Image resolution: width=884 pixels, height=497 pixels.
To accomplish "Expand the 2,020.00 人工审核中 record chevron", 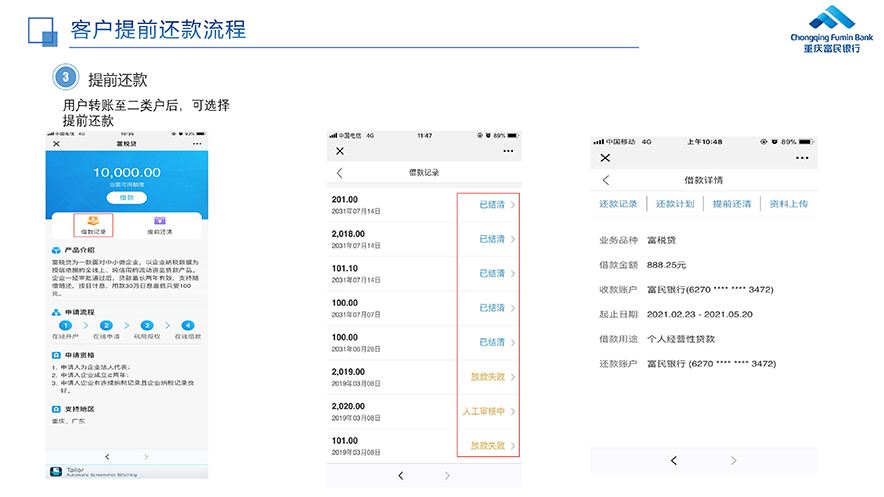I will click(x=513, y=411).
